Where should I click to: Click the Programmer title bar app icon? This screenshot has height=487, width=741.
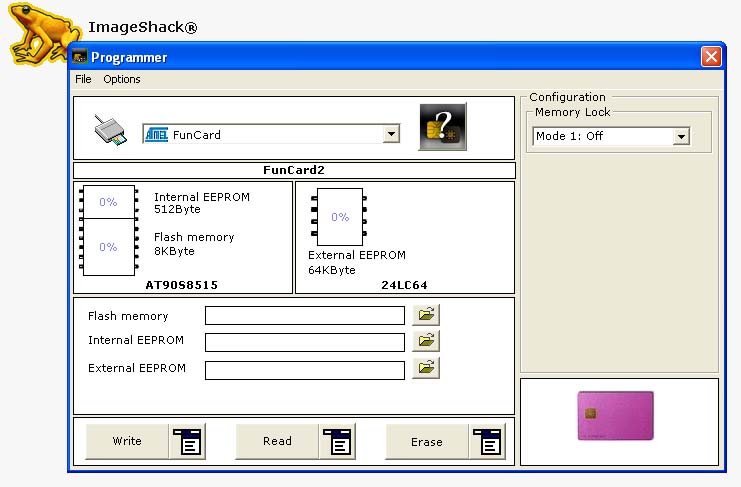click(x=80, y=57)
